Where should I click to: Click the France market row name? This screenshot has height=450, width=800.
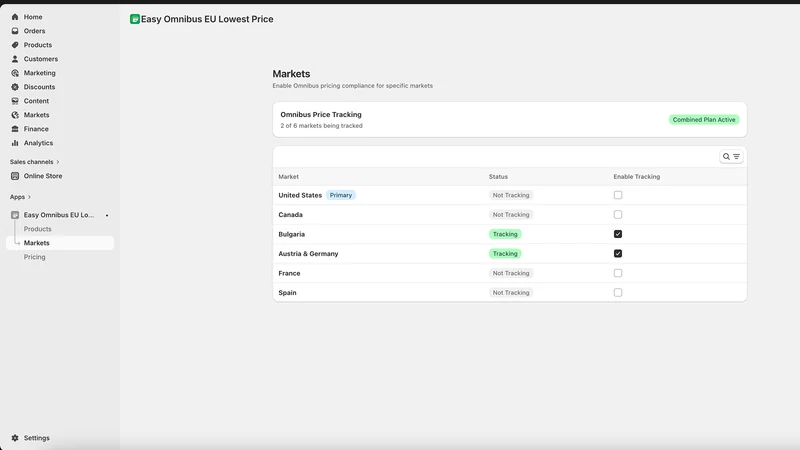click(x=289, y=273)
